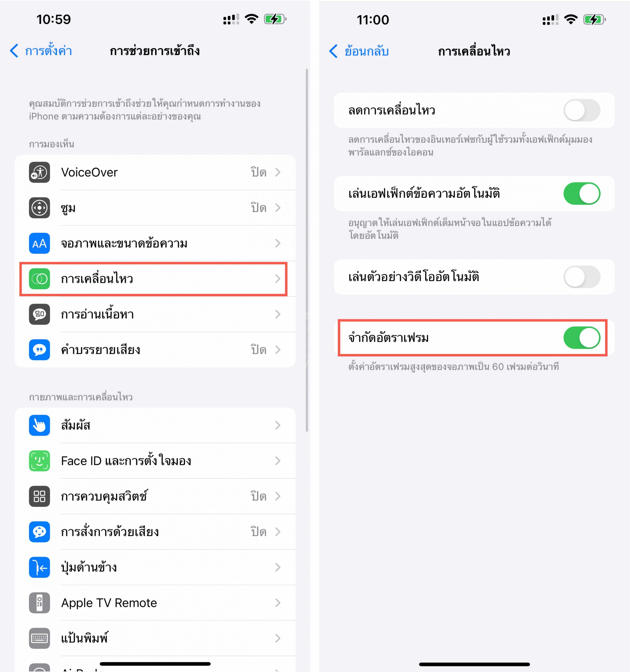This screenshot has width=630, height=672.
Task: Tap the Spoken Content (การอ่านเนื้อหา) icon
Action: point(39,314)
